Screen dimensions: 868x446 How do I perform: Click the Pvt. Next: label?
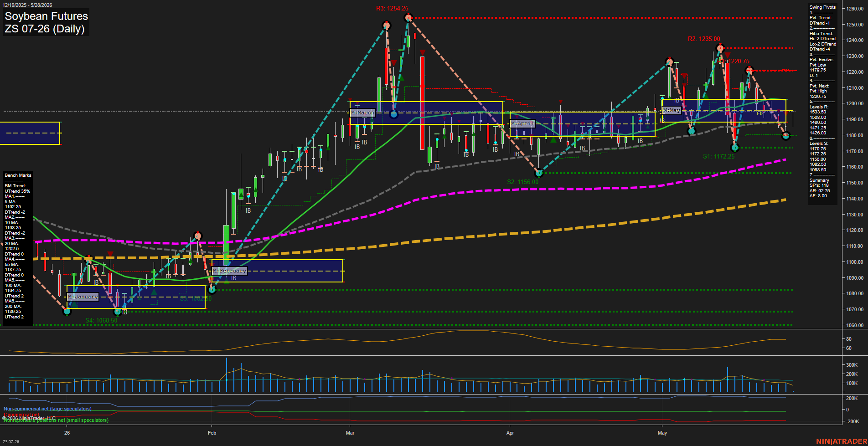(820, 86)
